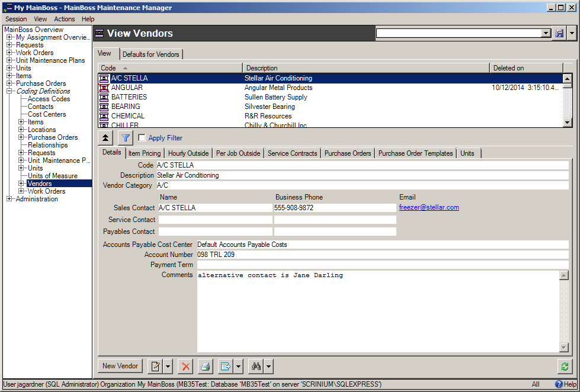Screen dimensions: 580x392
Task: Select Cost Centers in the tree
Action: pos(47,114)
